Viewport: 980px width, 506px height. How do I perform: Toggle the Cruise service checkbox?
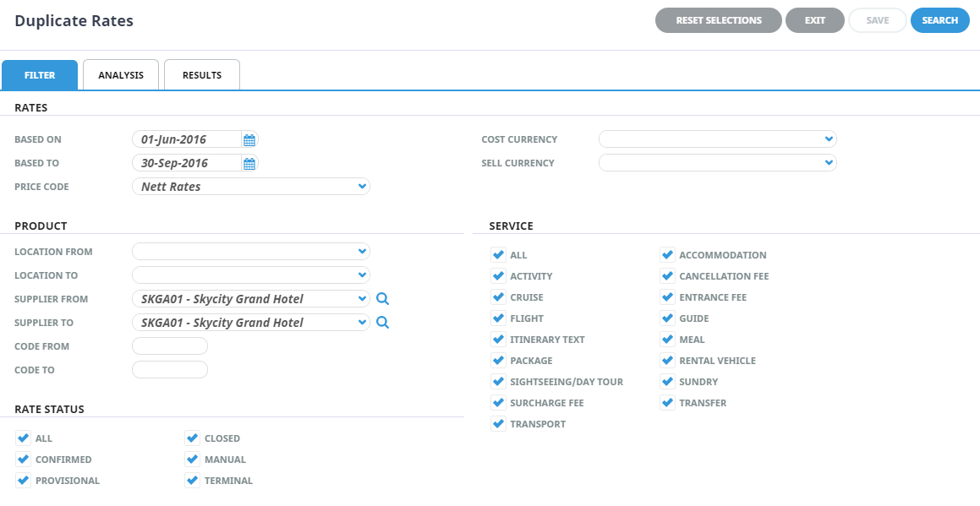click(498, 297)
